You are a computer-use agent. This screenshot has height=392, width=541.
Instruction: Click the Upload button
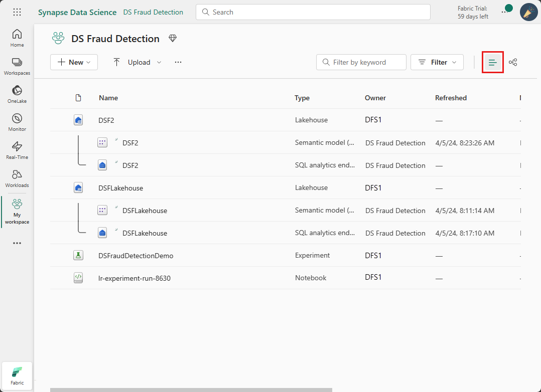[x=132, y=62]
